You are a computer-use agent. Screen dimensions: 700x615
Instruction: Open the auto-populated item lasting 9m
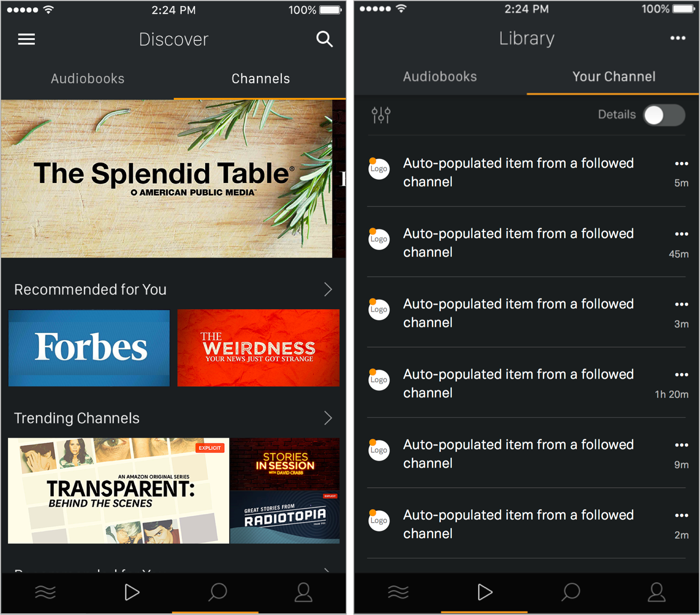(526, 453)
